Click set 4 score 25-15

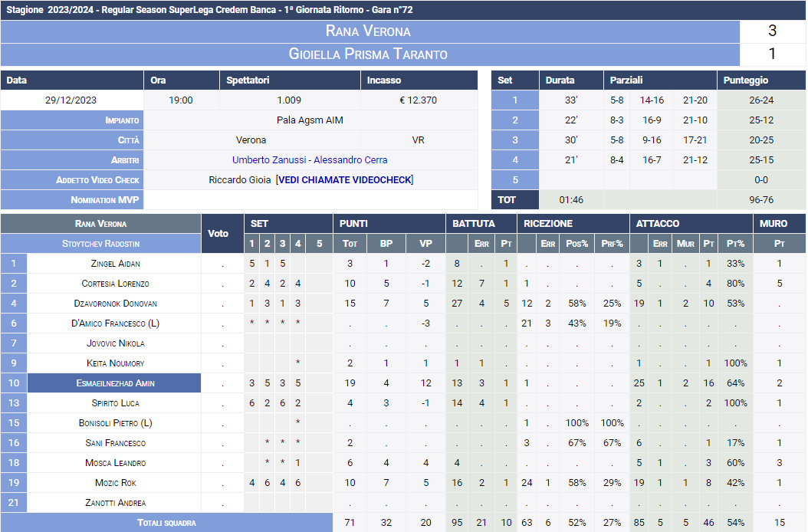(761, 159)
